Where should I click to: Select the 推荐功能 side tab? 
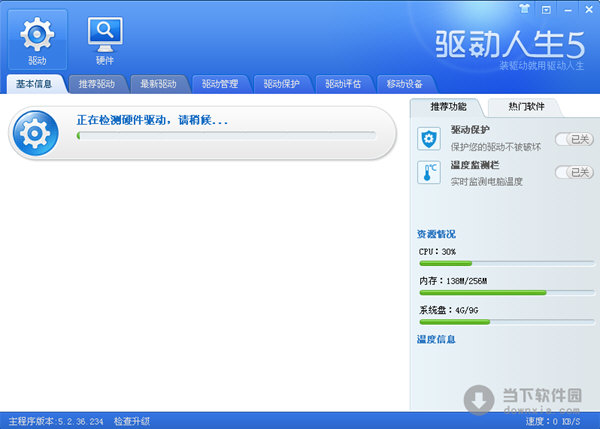448,107
